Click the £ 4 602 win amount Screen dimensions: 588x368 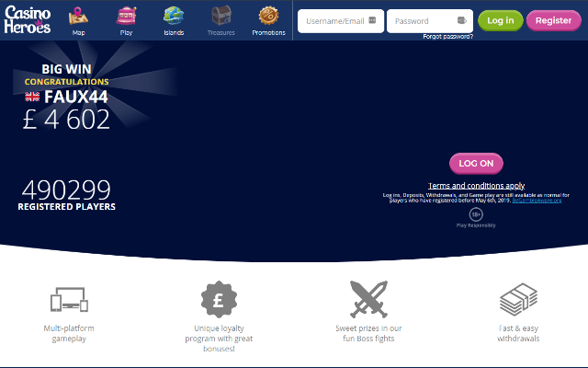pos(66,120)
